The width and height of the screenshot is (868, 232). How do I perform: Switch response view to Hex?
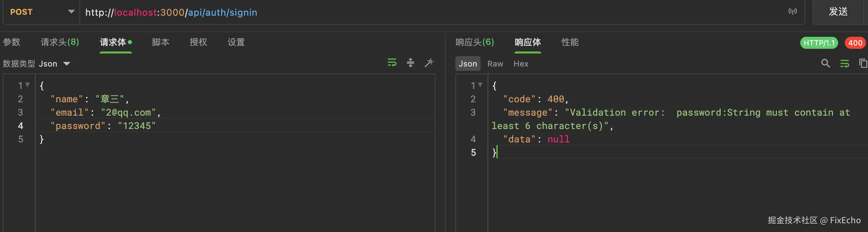[x=520, y=64]
